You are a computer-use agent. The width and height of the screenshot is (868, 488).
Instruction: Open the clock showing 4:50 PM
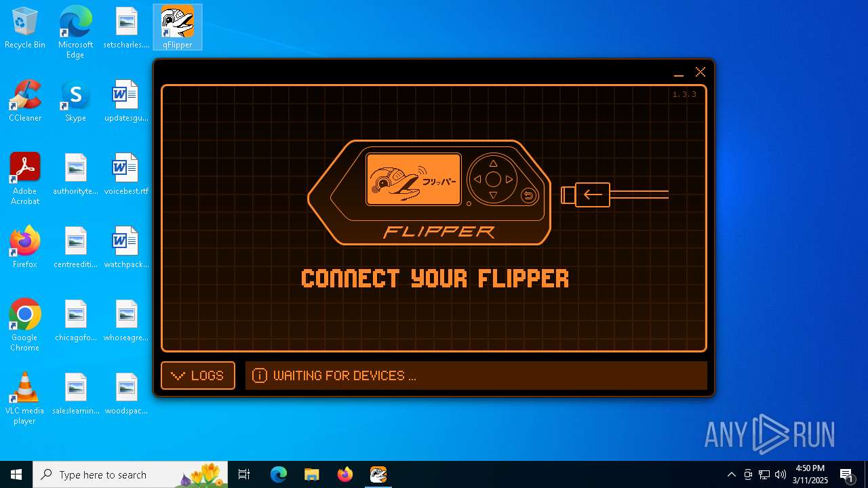(810, 474)
